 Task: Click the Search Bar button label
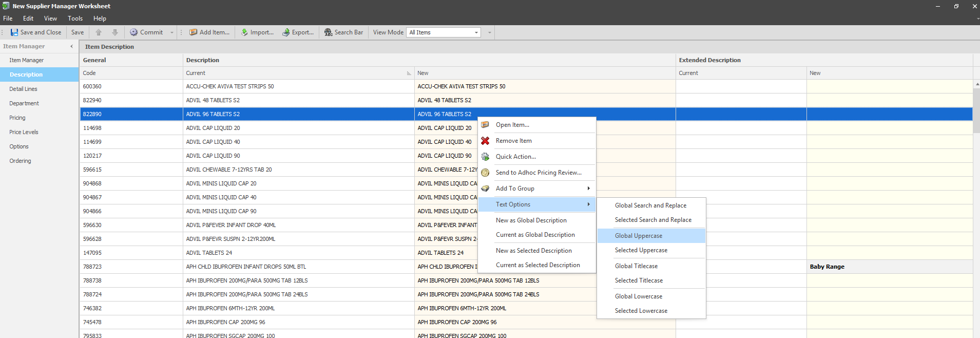coord(349,32)
